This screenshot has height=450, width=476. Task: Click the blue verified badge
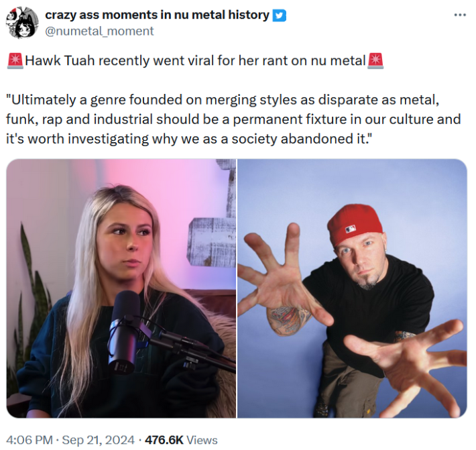(280, 15)
